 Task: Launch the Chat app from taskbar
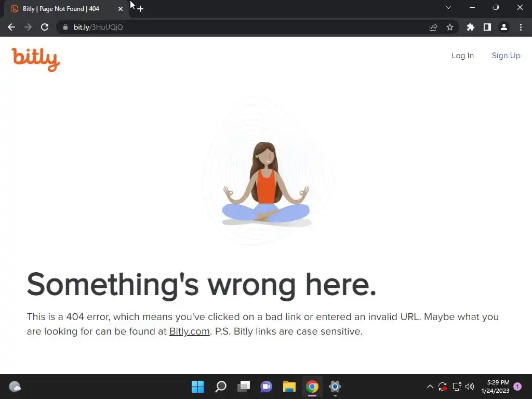coord(267,387)
